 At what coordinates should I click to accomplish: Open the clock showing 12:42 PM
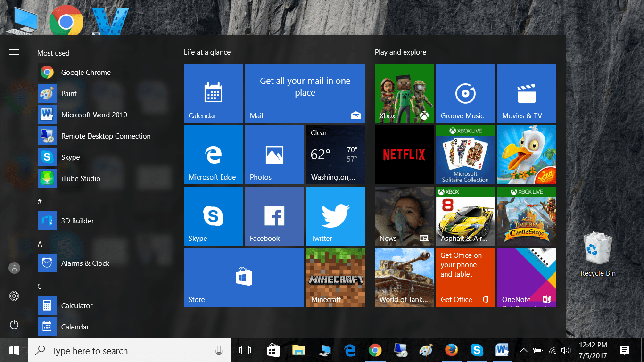(593, 350)
